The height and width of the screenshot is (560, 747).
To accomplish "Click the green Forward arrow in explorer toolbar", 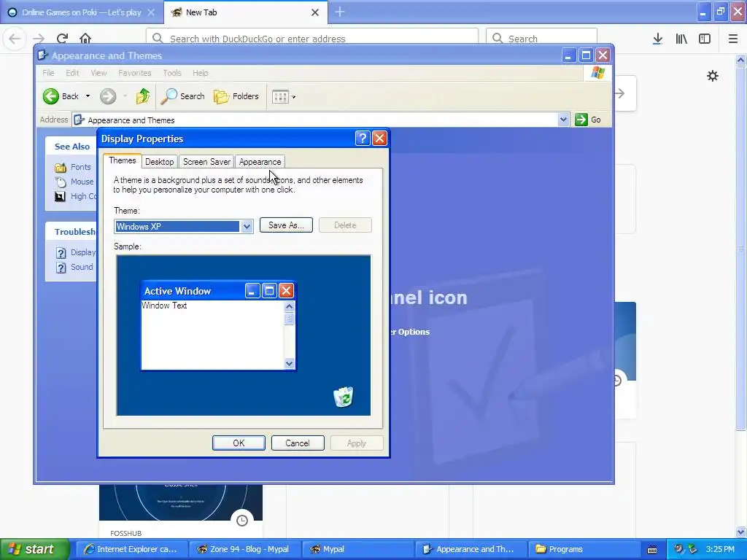I will click(x=108, y=96).
